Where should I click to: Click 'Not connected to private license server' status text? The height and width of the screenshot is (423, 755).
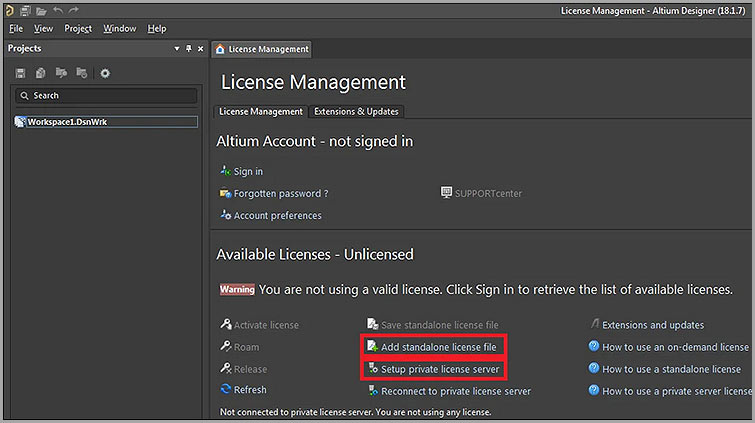pyautogui.click(x=355, y=412)
